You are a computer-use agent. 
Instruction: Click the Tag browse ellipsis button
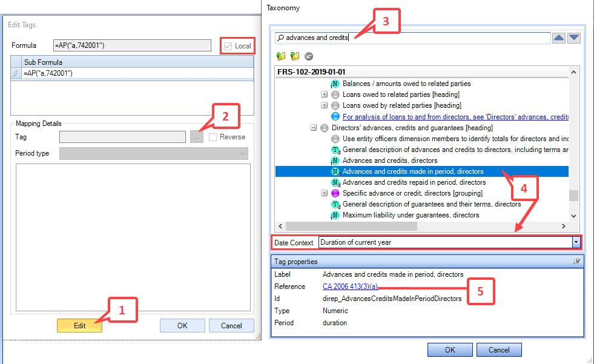pyautogui.click(x=197, y=137)
